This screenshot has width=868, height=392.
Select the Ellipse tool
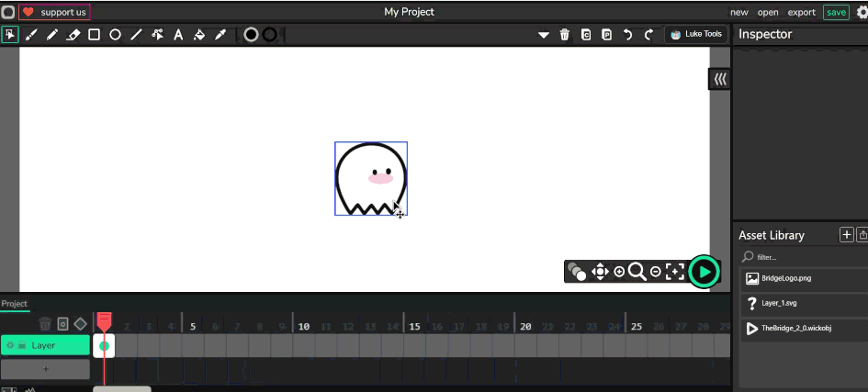[116, 35]
